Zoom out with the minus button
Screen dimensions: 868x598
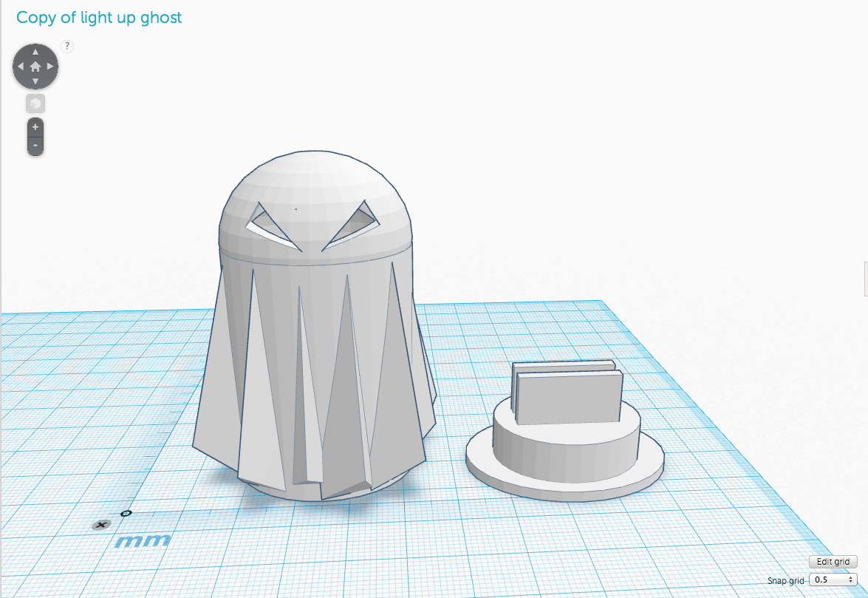35,146
